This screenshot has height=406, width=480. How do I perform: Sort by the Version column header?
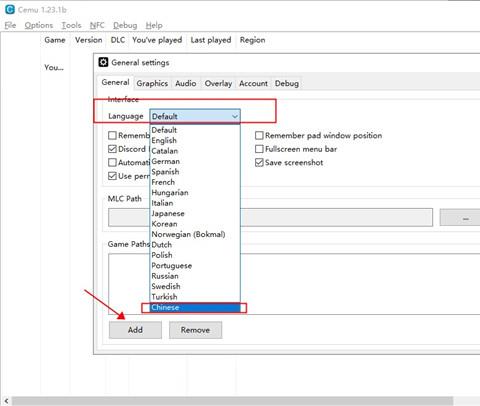(88, 40)
